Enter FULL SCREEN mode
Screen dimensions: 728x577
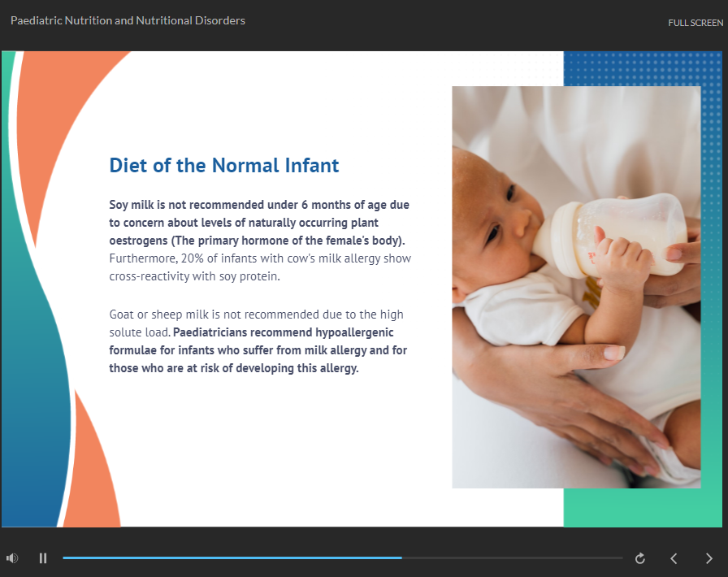click(695, 23)
